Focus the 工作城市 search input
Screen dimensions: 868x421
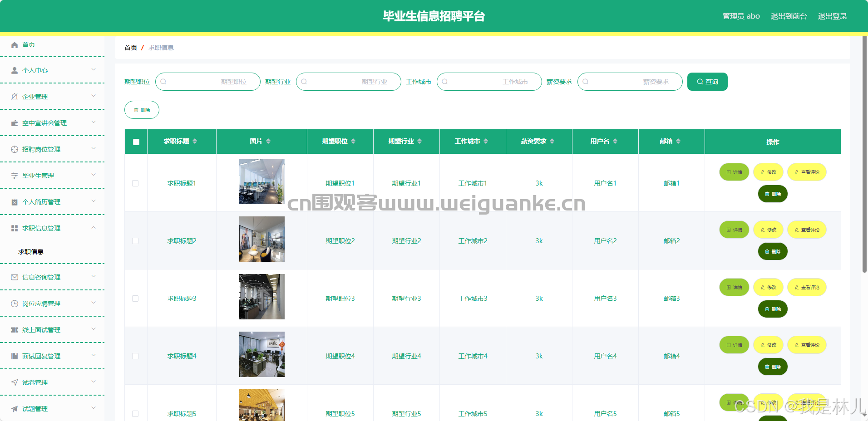489,82
